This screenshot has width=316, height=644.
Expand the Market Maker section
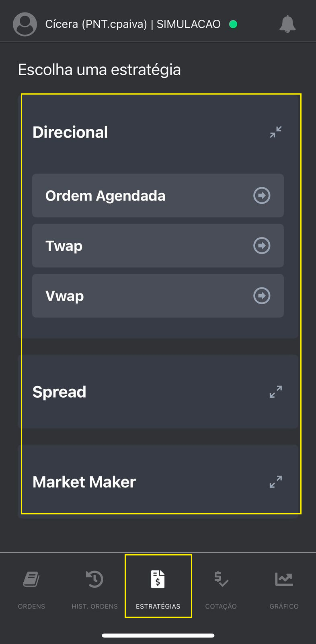pyautogui.click(x=276, y=482)
